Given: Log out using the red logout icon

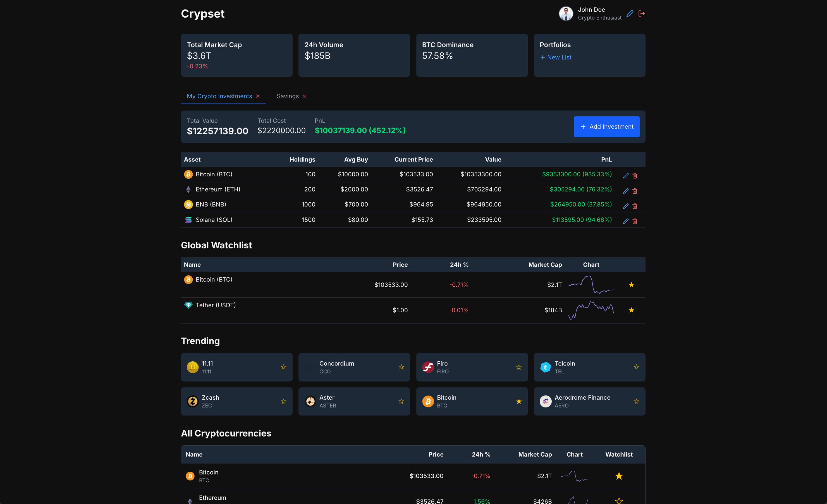Looking at the screenshot, I should 642,13.
